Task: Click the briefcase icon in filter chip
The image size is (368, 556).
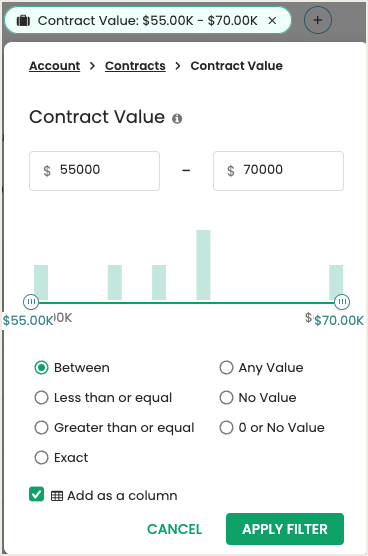Action: (23, 21)
